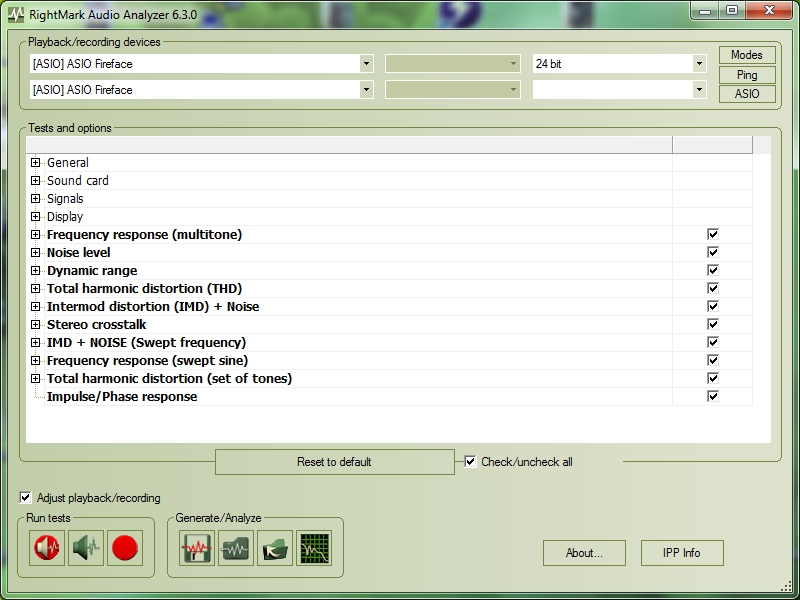Expand the Signals options node
Screen dimensions: 800x600
tap(35, 198)
